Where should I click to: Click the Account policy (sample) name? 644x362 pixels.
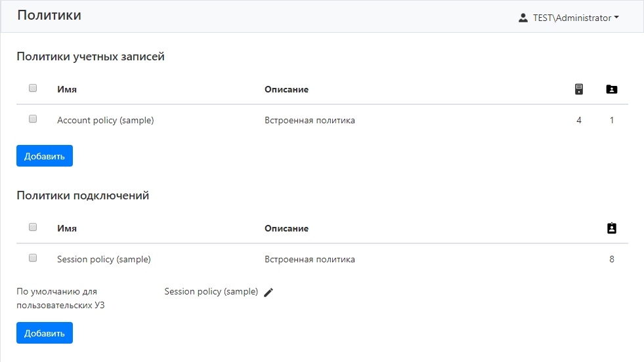pyautogui.click(x=105, y=120)
